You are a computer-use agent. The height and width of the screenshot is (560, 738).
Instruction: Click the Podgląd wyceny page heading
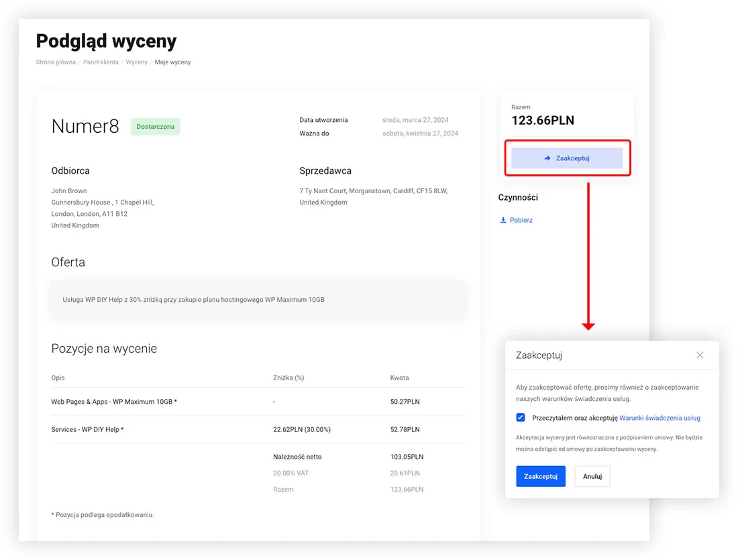tap(107, 41)
